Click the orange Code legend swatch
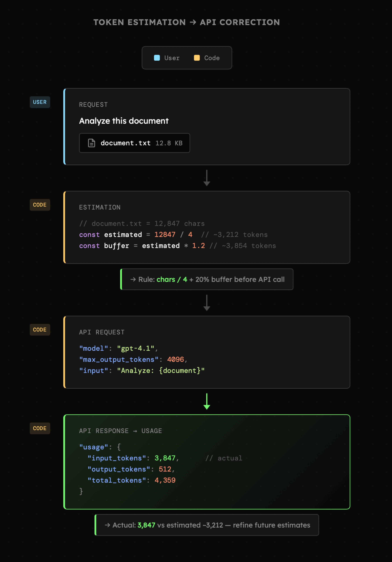 tap(197, 58)
